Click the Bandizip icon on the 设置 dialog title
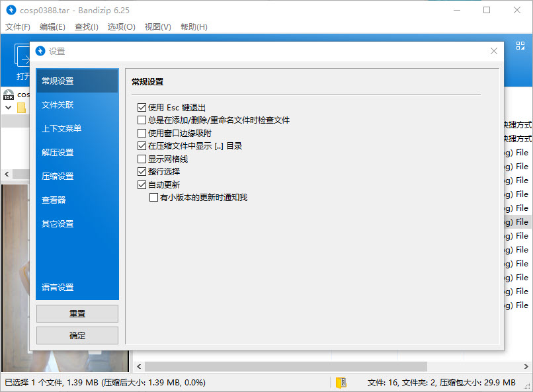The image size is (533, 392). point(41,51)
